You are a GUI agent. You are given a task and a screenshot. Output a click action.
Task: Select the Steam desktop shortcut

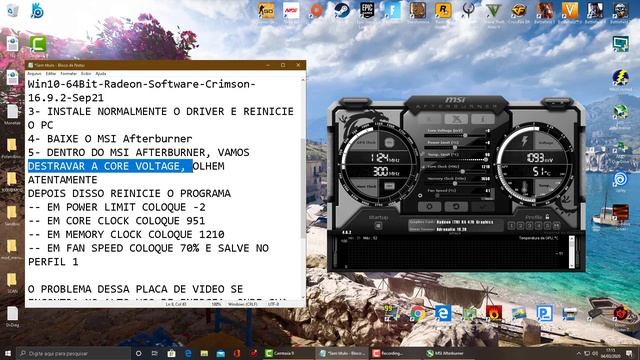342,11
